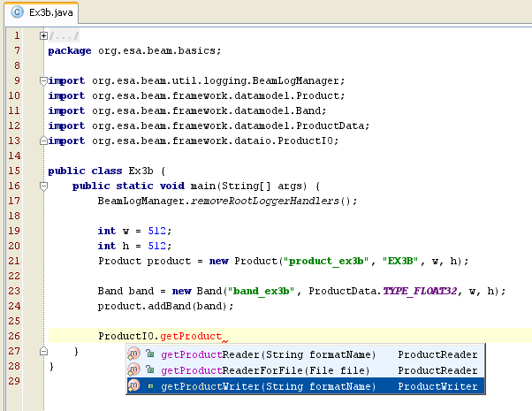Switch to the Ex3b.java editor tab
The image size is (532, 411).
[42, 12]
